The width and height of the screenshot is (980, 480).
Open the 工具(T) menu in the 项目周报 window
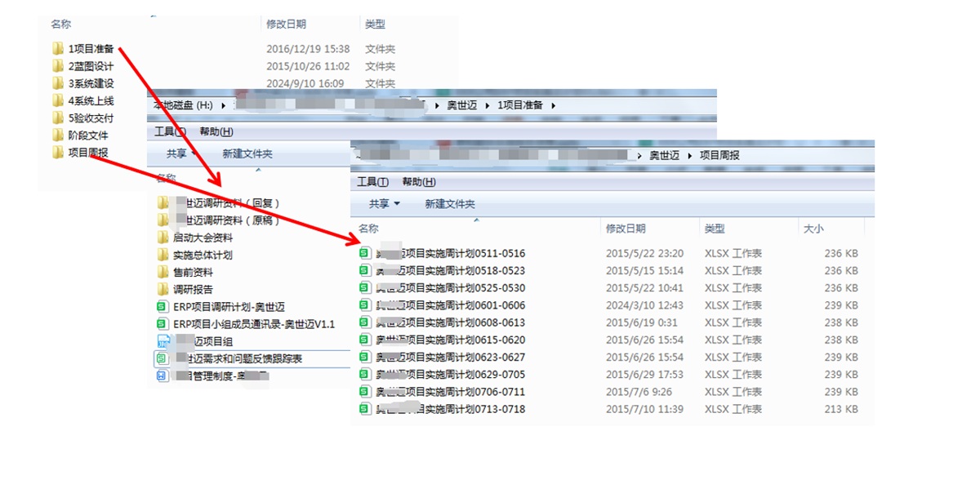coord(372,182)
